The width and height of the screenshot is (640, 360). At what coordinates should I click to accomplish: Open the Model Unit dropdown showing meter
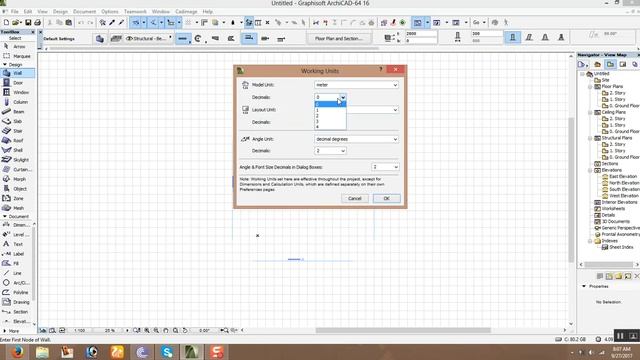point(356,85)
